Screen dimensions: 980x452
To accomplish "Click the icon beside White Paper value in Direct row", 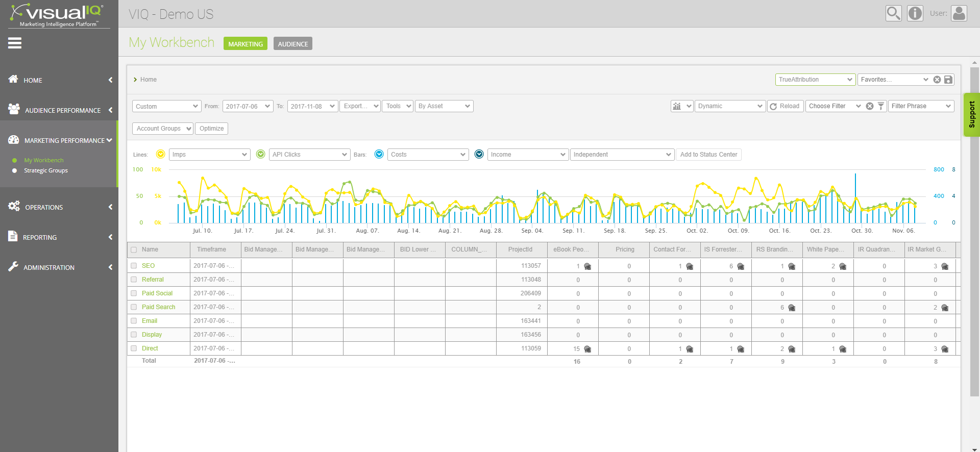I will point(843,349).
